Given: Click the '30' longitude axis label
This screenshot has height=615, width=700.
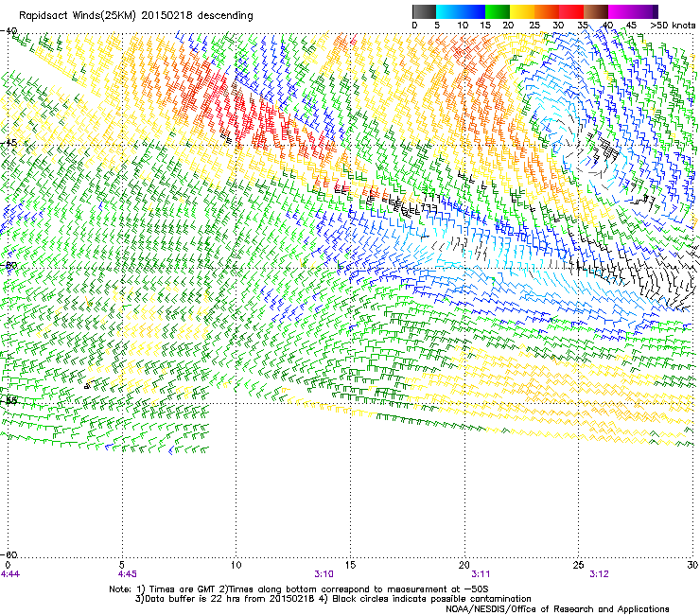Looking at the screenshot, I should pyautogui.click(x=692, y=565).
